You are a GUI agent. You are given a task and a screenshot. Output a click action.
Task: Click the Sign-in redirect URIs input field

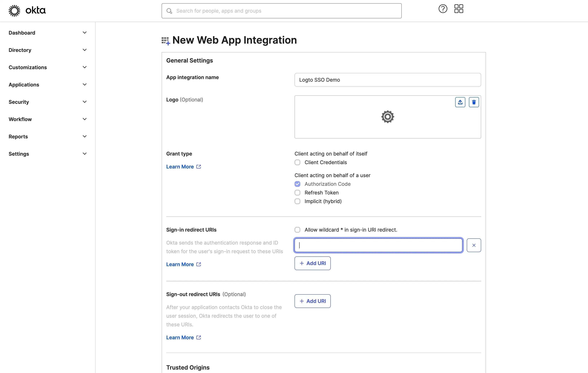coord(378,245)
